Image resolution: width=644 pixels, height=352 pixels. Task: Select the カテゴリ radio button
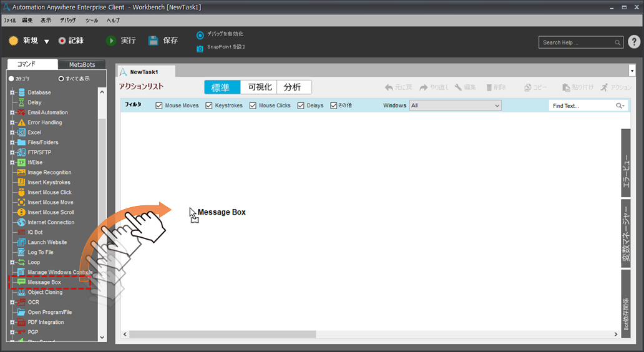tap(11, 79)
